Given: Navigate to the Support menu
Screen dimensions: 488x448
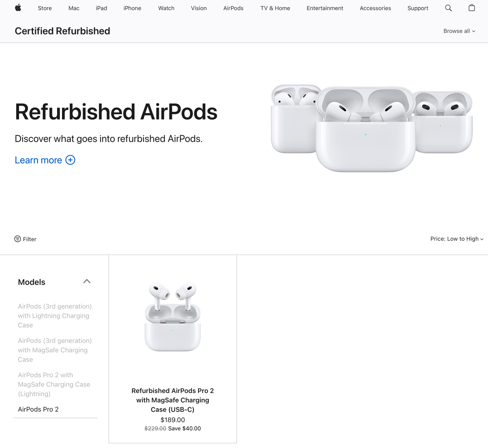Looking at the screenshot, I should 417,8.
